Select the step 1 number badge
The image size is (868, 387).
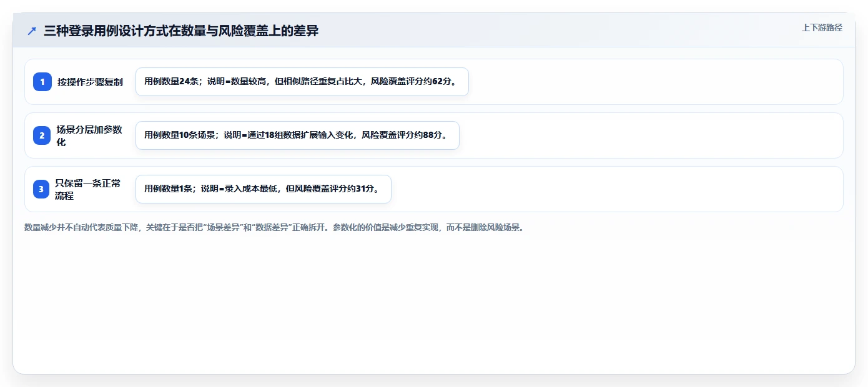pyautogui.click(x=42, y=82)
